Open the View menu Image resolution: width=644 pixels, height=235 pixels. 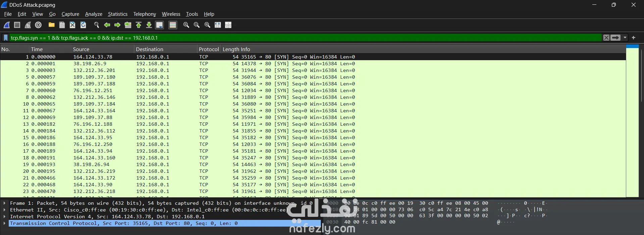tap(38, 14)
